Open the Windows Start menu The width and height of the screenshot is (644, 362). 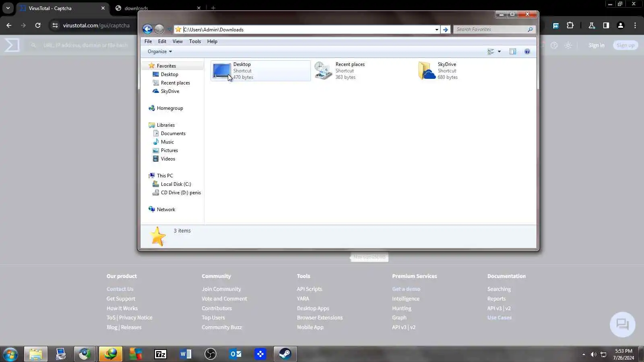10,354
